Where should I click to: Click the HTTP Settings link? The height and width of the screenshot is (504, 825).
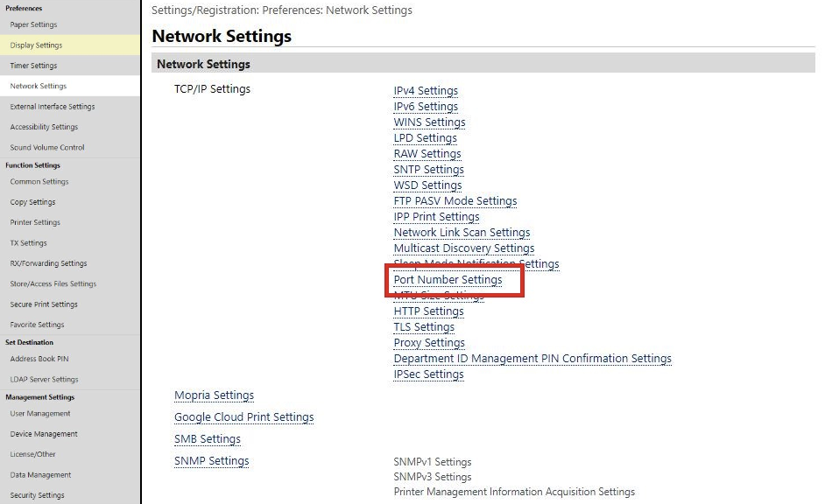pos(428,311)
